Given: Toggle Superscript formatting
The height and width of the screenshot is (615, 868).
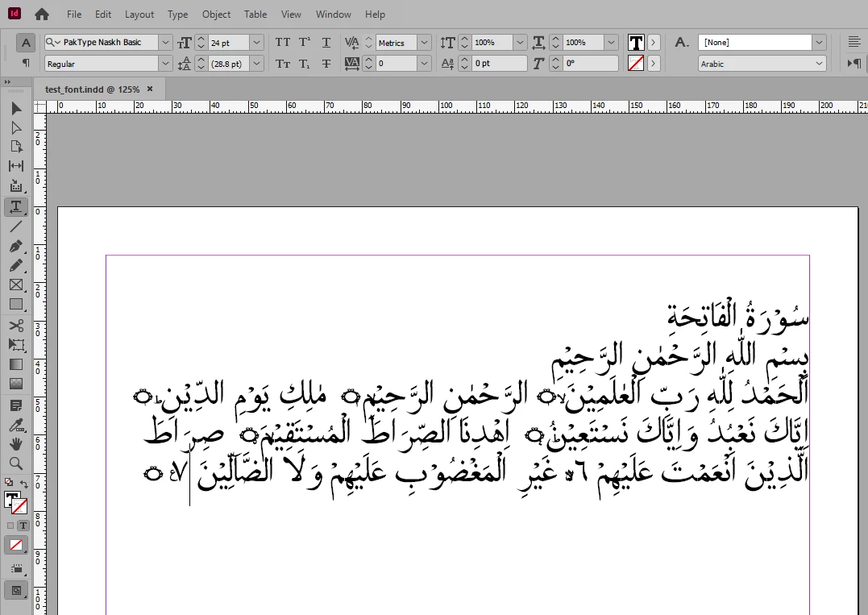Looking at the screenshot, I should [305, 42].
